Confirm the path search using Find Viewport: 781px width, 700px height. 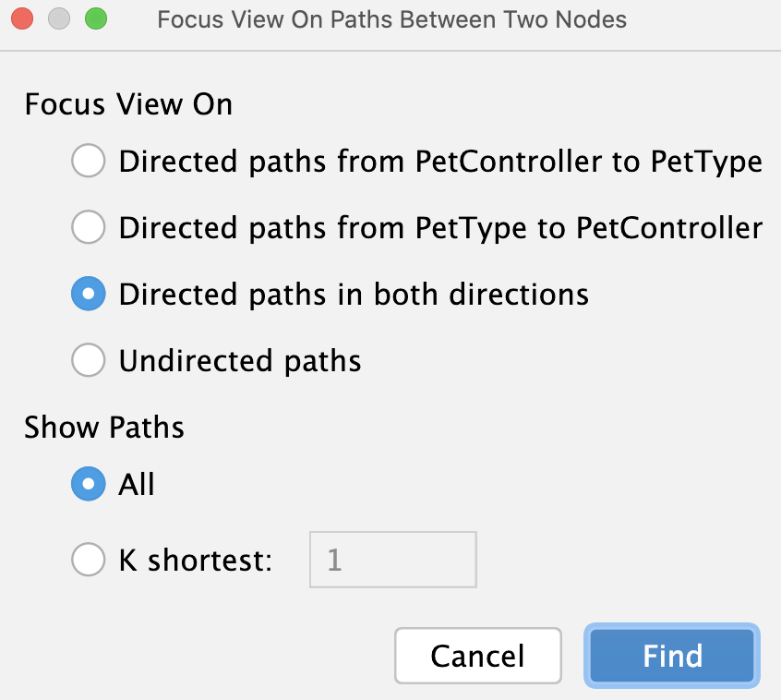tap(671, 656)
